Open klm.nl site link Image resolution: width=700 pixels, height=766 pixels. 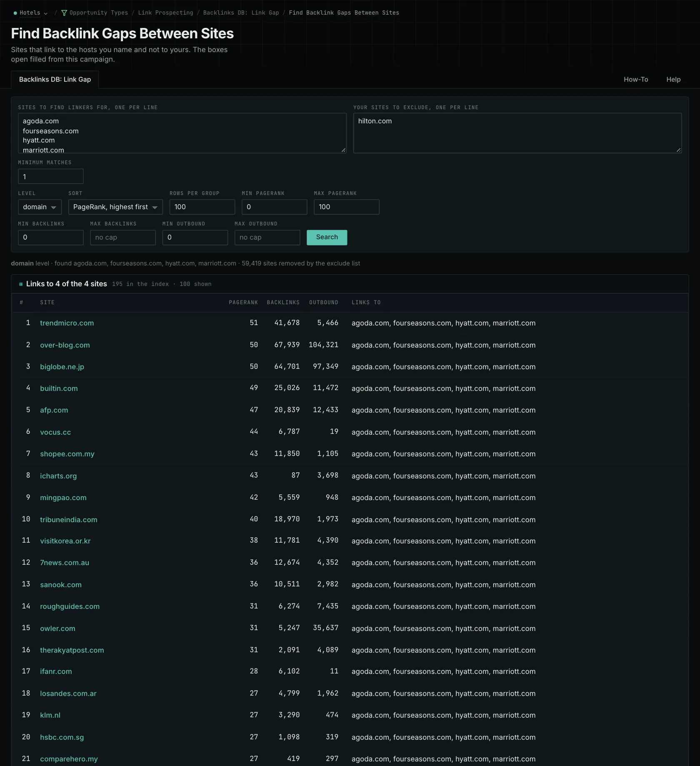coord(50,715)
